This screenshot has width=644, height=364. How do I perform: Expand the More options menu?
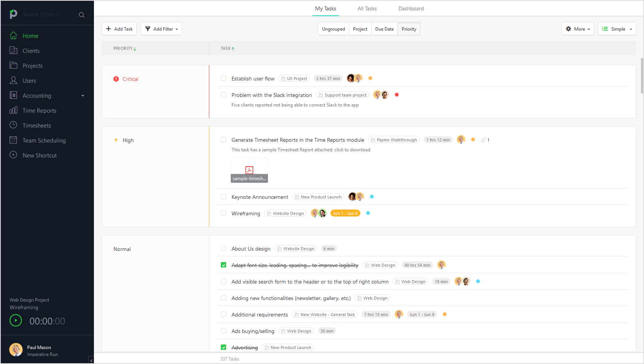pyautogui.click(x=578, y=28)
